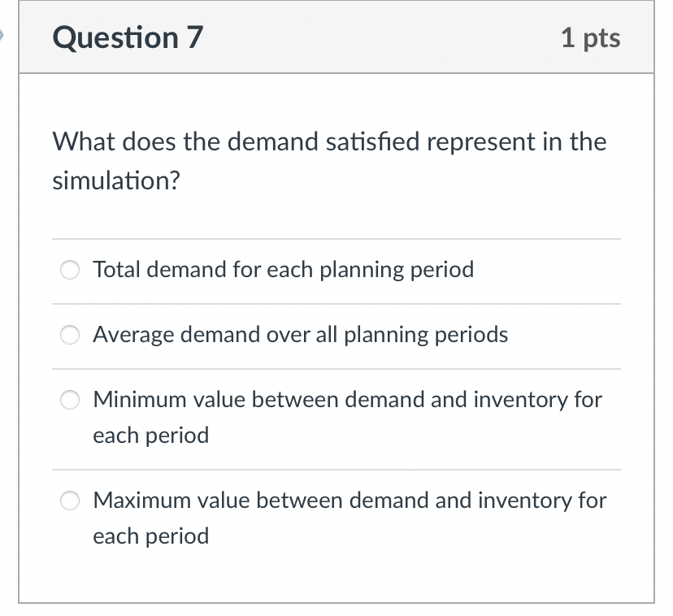673x616 pixels.
Task: Click the question text about demand satisfied
Action: click(x=328, y=141)
